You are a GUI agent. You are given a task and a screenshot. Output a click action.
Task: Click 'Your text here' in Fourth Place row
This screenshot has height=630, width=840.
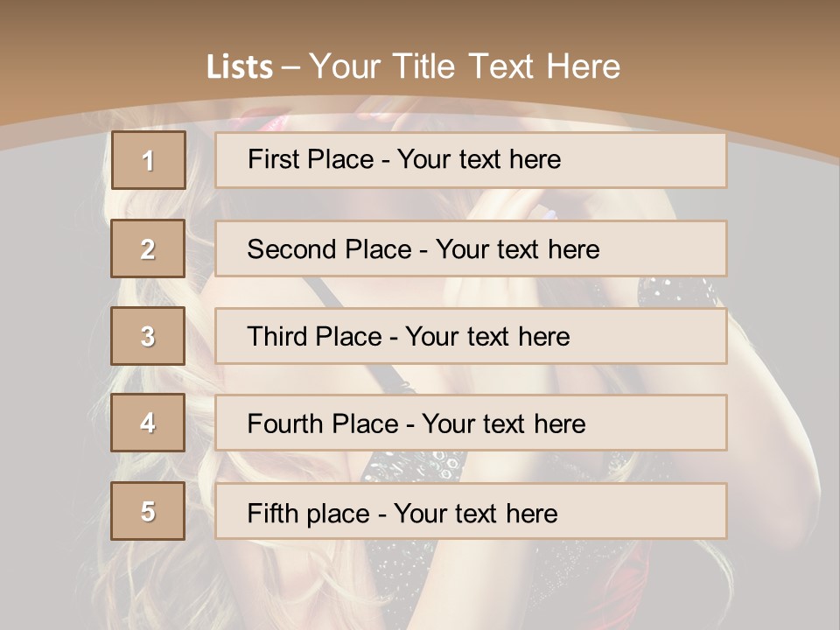tap(503, 424)
